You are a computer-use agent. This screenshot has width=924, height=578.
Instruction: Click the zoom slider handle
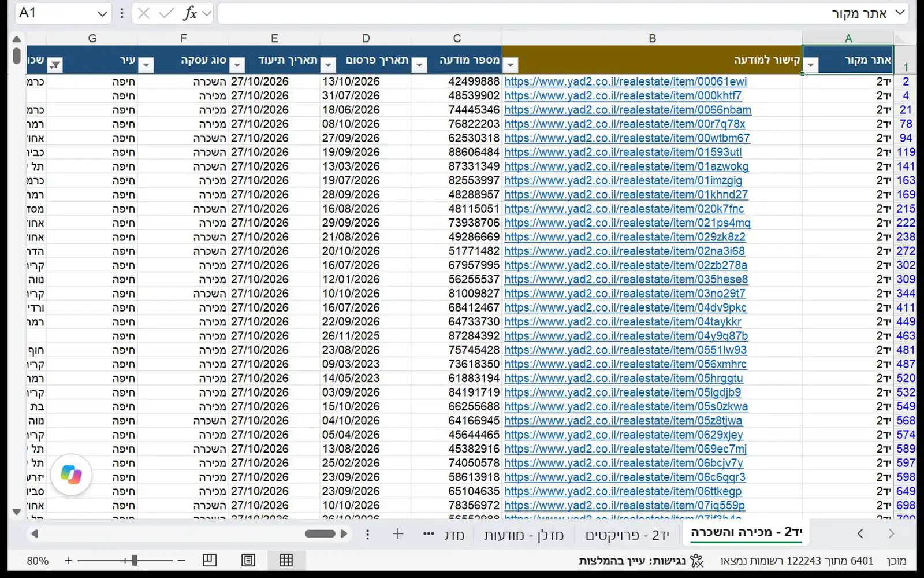(x=134, y=560)
